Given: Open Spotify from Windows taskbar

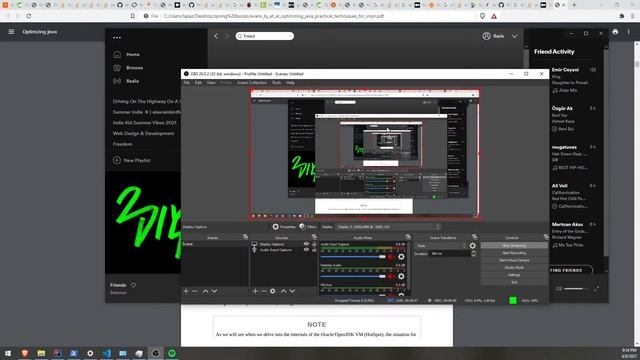Looking at the screenshot, I should pyautogui.click(x=172, y=353).
